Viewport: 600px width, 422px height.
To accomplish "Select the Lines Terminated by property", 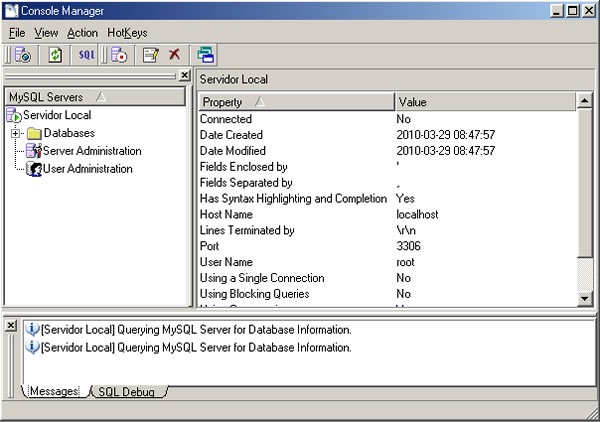I will tap(387, 230).
